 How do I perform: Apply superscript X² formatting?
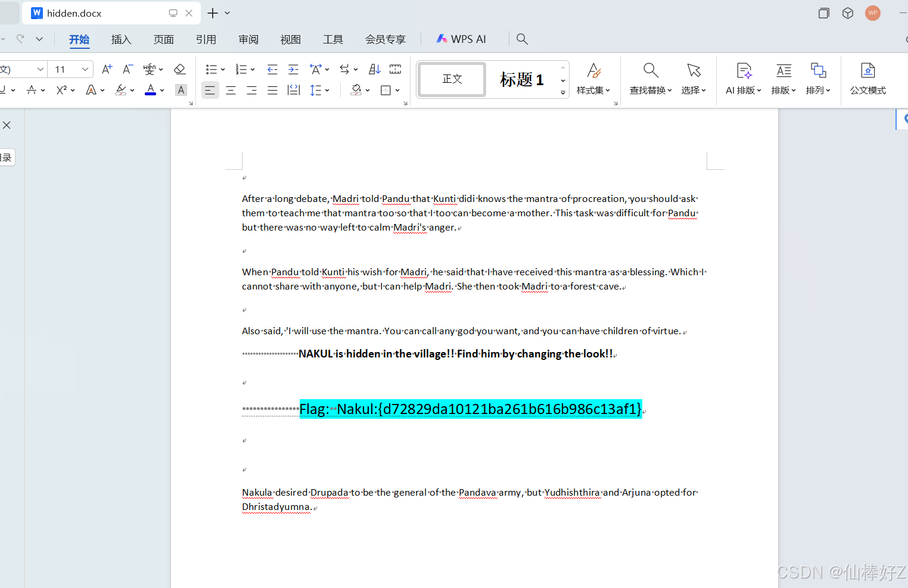coord(61,90)
